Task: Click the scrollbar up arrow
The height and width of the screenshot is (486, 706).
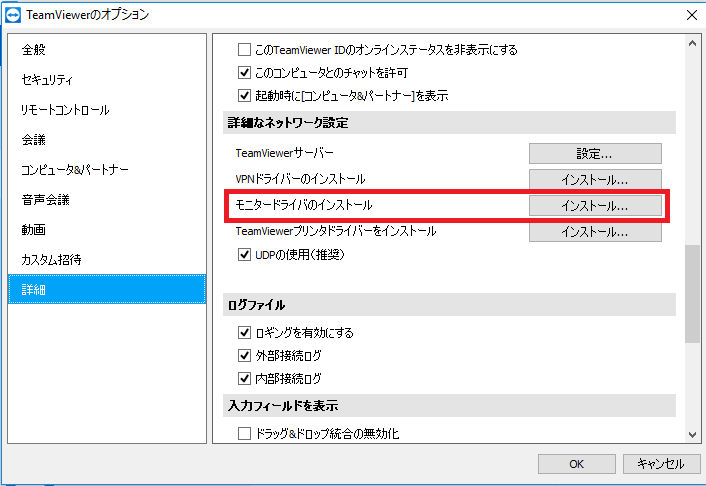Action: click(x=692, y=43)
